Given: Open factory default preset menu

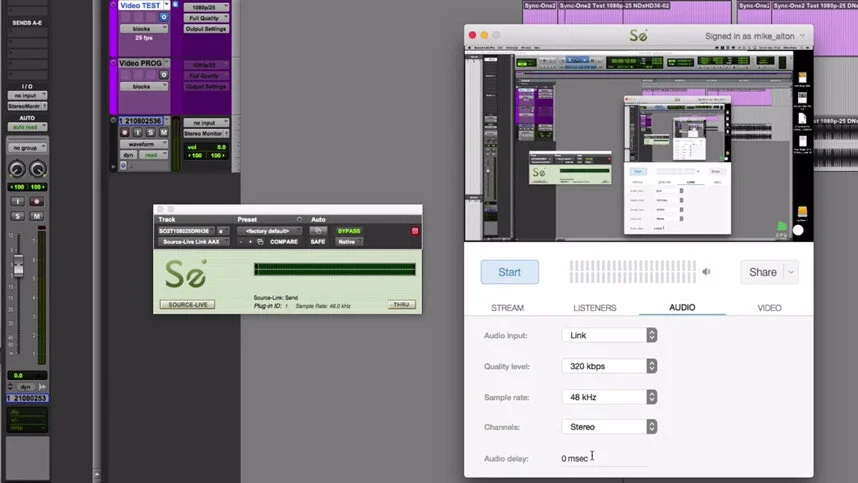Looking at the screenshot, I should pos(269,231).
